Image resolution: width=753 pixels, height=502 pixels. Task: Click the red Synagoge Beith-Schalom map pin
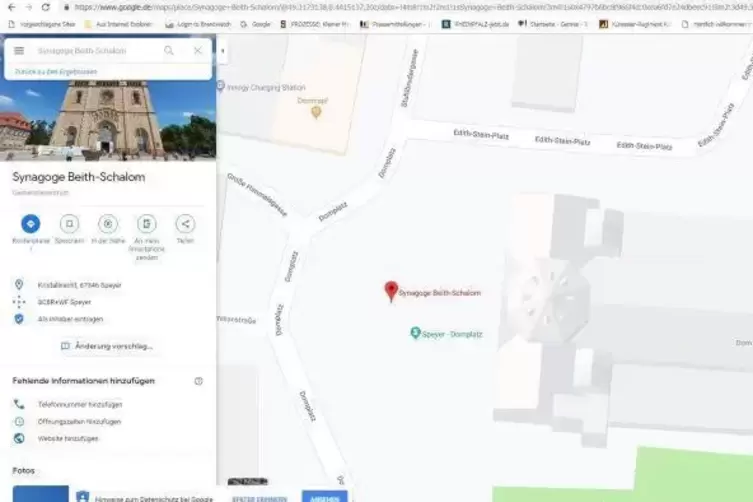click(391, 291)
